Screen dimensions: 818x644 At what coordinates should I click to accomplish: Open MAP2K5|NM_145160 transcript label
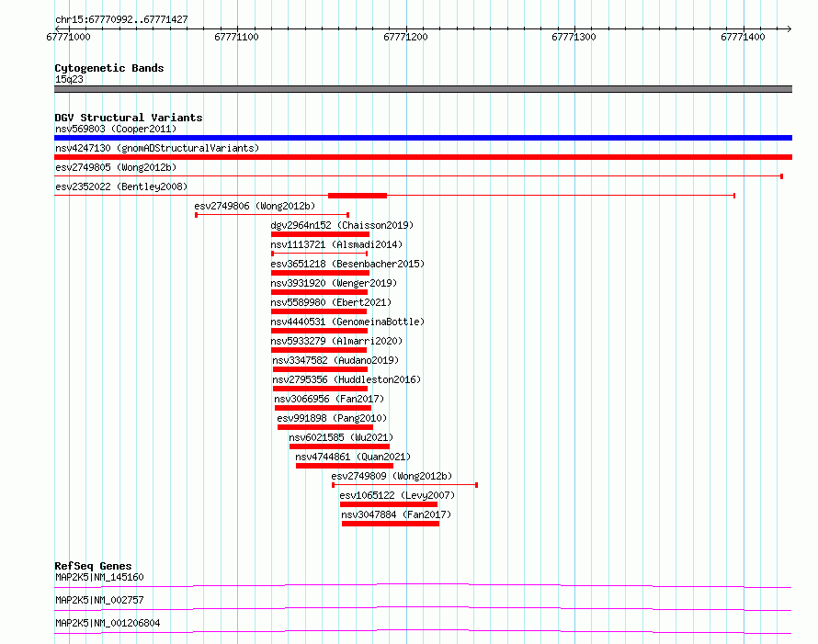(x=99, y=577)
